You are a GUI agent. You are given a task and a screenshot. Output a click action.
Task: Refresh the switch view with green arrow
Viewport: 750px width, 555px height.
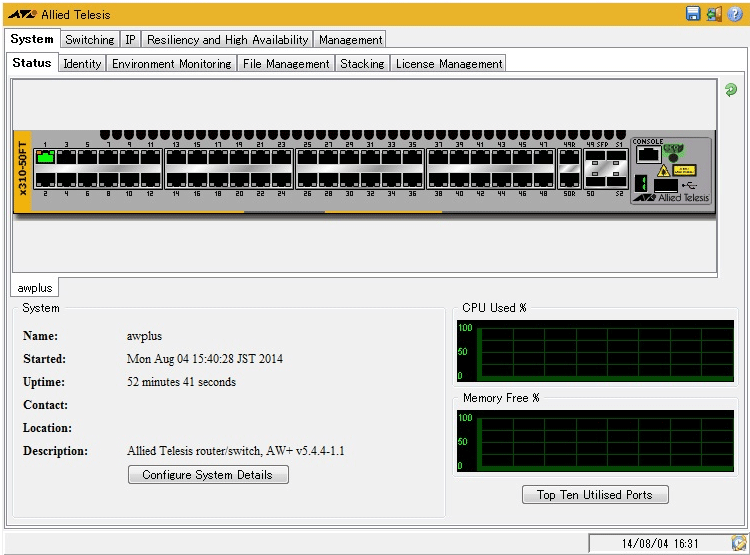coord(731,90)
